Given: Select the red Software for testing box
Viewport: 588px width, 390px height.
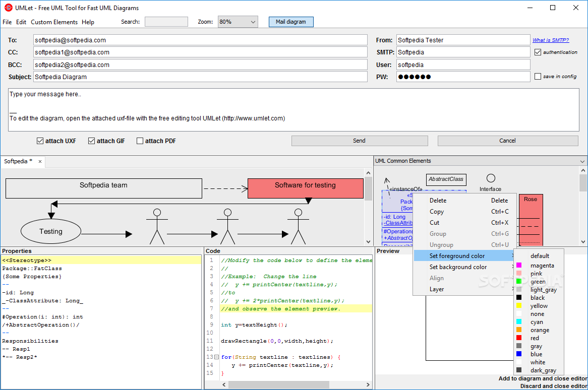Looking at the screenshot, I should [x=305, y=187].
